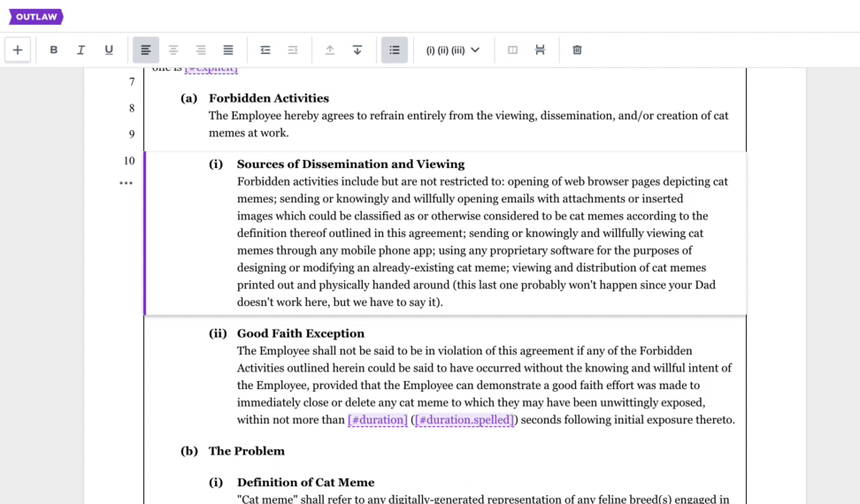Center align the text
The width and height of the screenshot is (860, 504).
(173, 50)
